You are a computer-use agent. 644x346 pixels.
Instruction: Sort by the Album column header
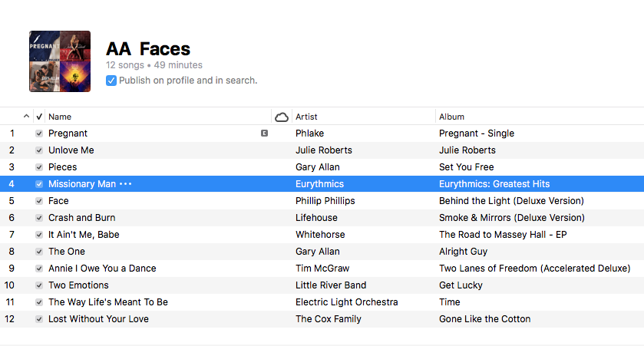tap(451, 117)
